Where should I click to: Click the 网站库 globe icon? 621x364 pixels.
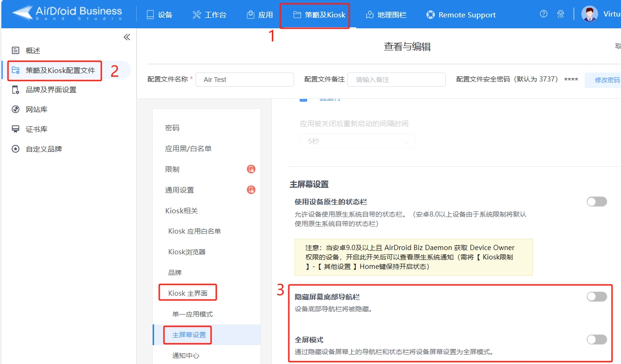pyautogui.click(x=16, y=109)
